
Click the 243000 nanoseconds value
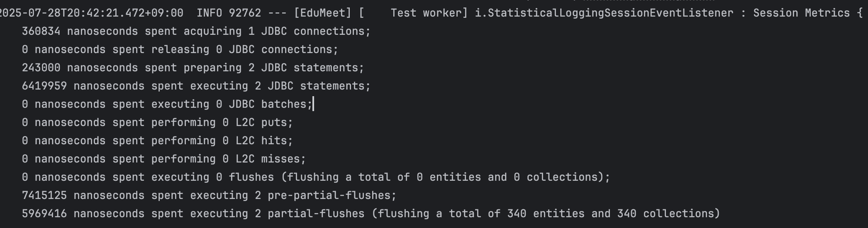[x=41, y=68]
